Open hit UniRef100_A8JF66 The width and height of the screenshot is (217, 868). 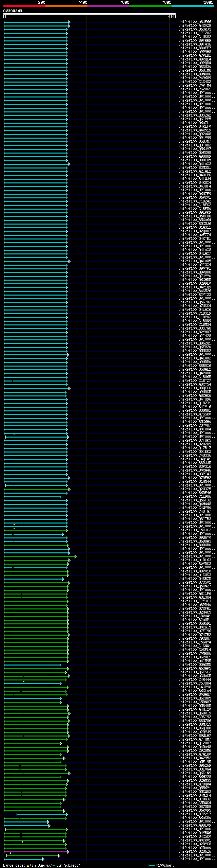click(x=195, y=22)
